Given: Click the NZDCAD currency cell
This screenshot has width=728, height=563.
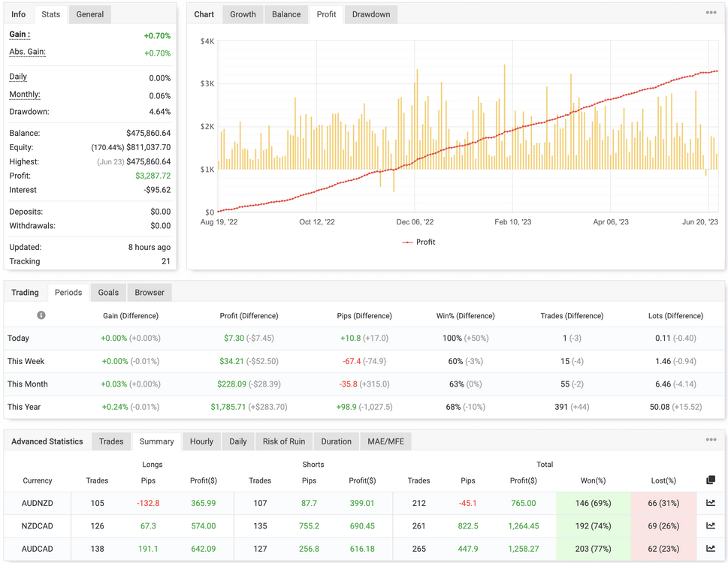Looking at the screenshot, I should 37,526.
